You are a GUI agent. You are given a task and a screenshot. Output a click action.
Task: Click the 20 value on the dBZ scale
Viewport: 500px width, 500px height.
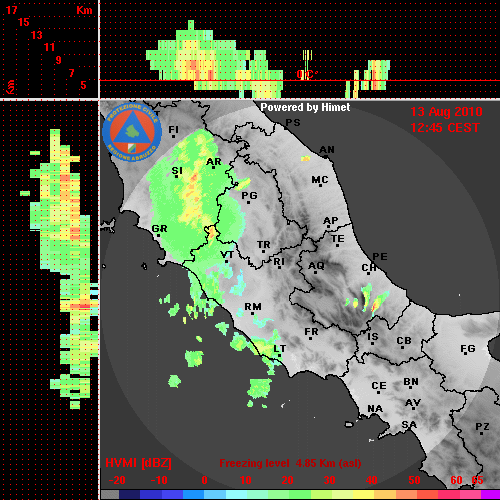tap(287, 480)
